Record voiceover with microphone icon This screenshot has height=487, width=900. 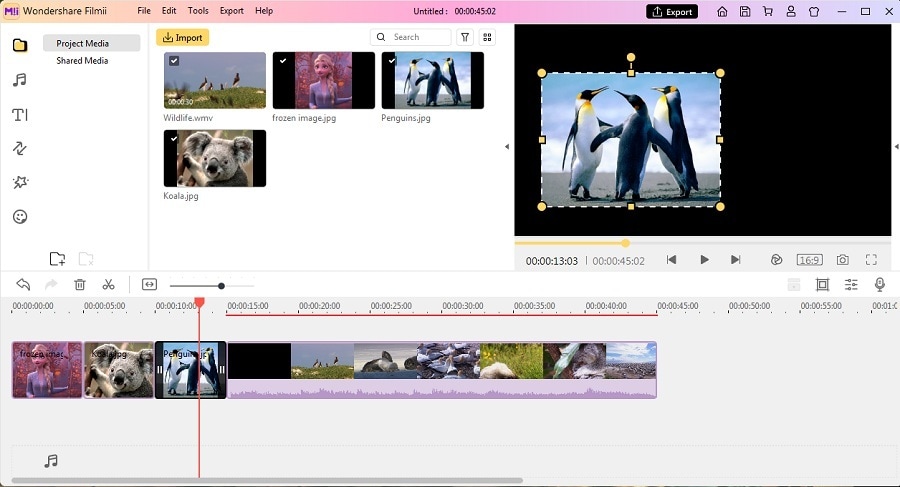(879, 284)
